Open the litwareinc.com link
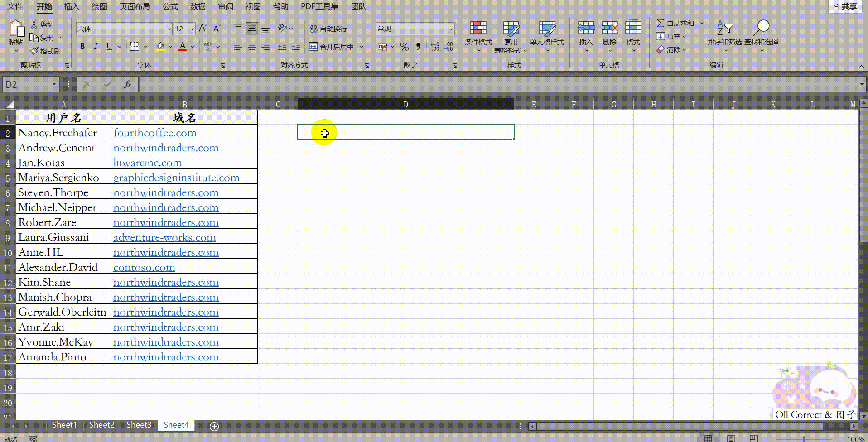The width and height of the screenshot is (868, 442). tap(147, 163)
